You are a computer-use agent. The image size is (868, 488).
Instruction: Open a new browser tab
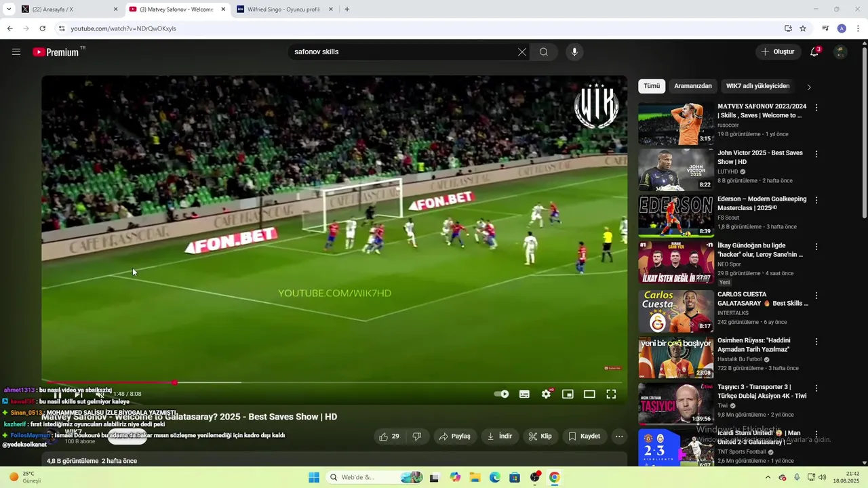pyautogui.click(x=347, y=9)
